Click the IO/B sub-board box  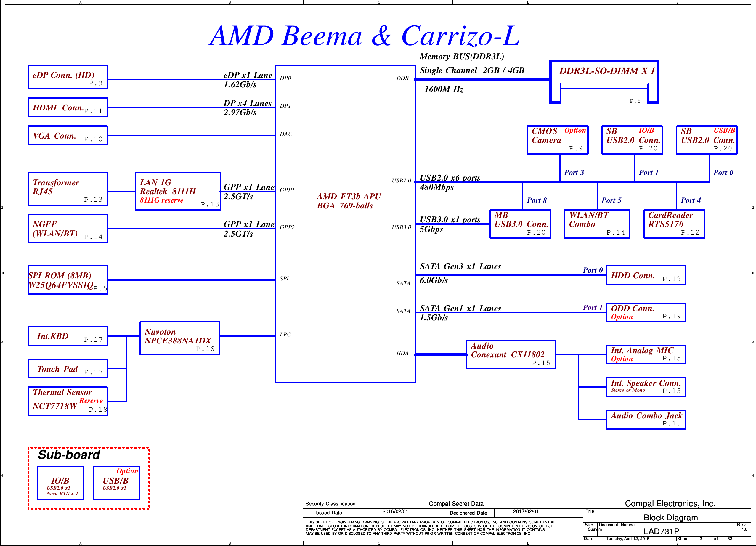[61, 483]
